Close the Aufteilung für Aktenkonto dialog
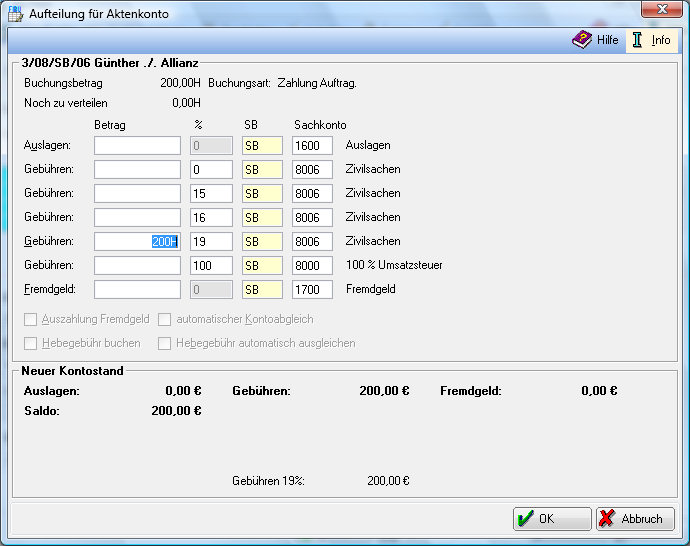The width and height of the screenshot is (690, 546). click(659, 13)
